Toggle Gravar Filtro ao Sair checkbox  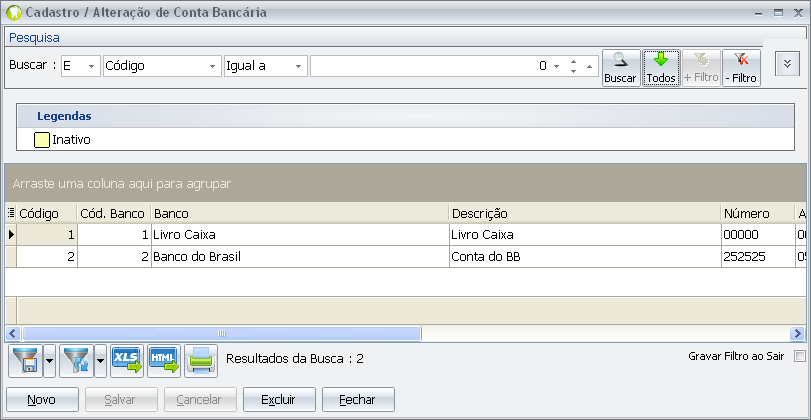pyautogui.click(x=800, y=356)
